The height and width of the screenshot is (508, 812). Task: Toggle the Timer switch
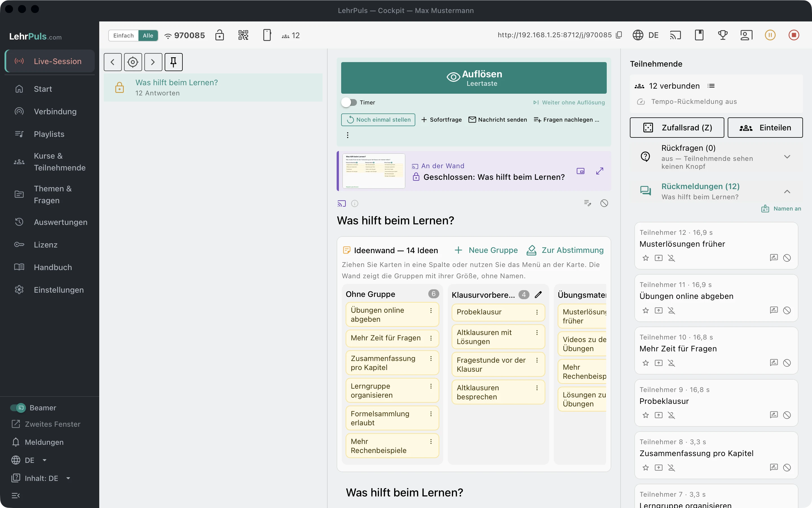pyautogui.click(x=349, y=102)
